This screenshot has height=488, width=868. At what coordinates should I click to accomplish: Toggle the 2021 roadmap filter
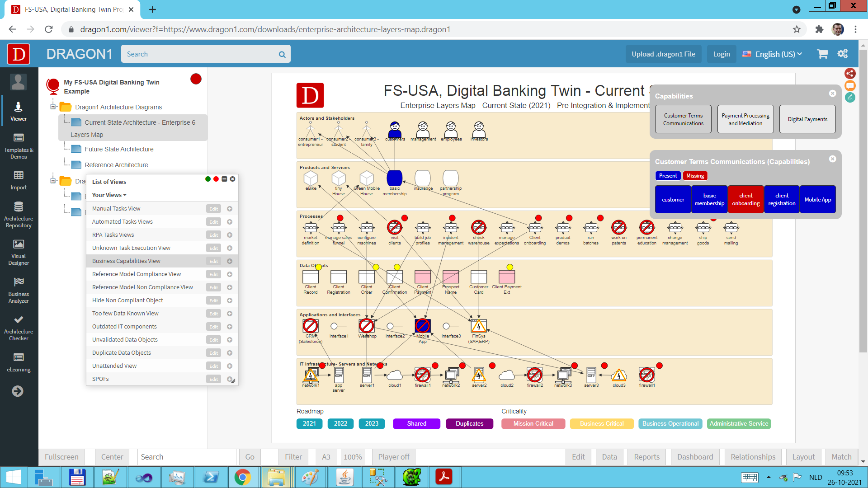(x=309, y=423)
